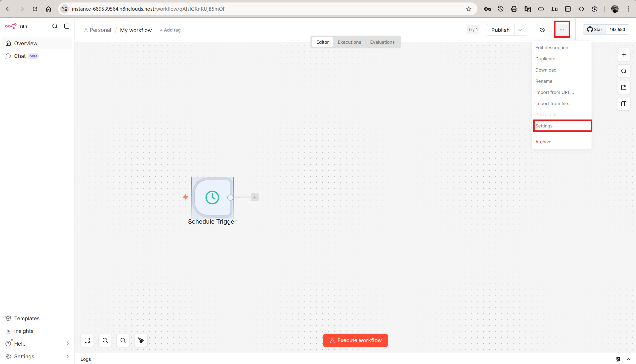Bookmark this page with star icon
The height and width of the screenshot is (364, 636).
pyautogui.click(x=468, y=9)
